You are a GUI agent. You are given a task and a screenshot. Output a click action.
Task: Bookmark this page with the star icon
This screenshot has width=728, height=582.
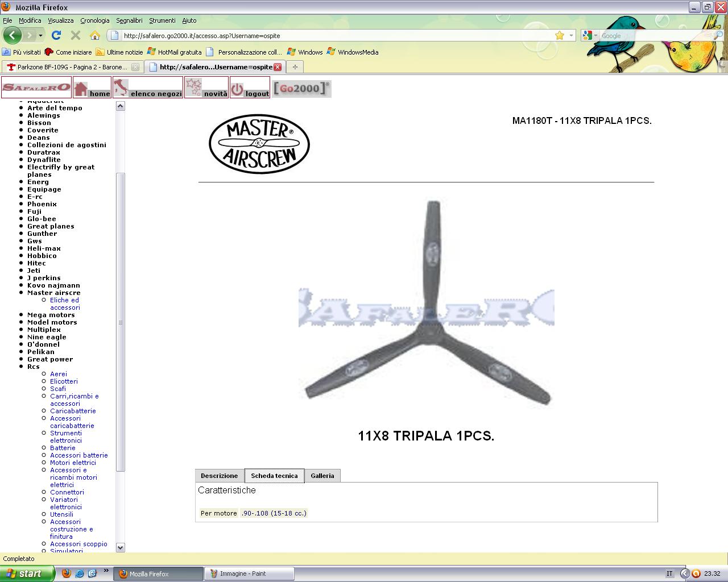click(x=560, y=35)
